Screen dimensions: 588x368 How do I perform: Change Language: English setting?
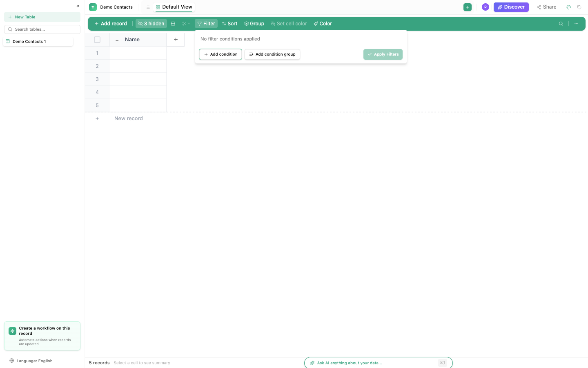click(x=31, y=361)
